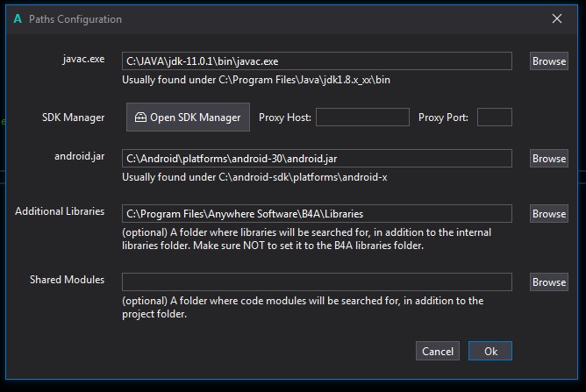
Task: Select the Proxy Port input box
Action: pyautogui.click(x=494, y=118)
